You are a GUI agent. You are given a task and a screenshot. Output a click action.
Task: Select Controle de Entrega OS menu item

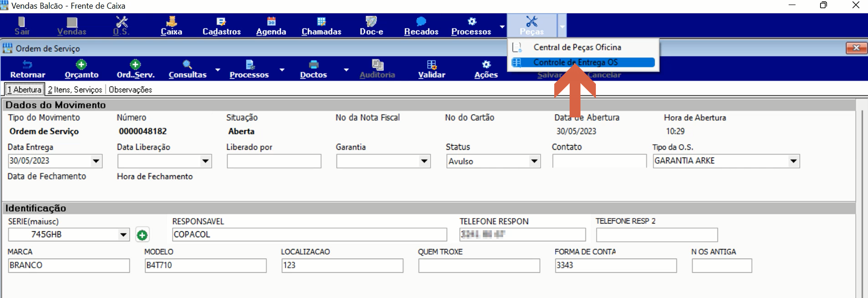click(583, 62)
